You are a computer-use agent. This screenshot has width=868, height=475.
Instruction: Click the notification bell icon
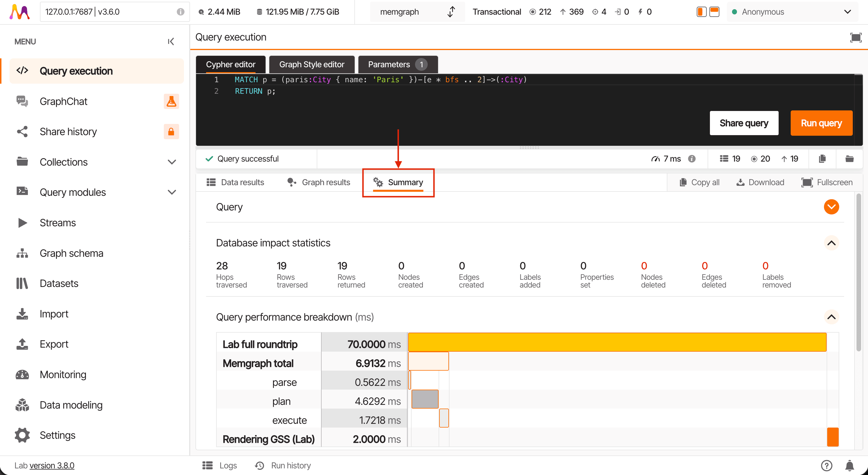click(850, 466)
